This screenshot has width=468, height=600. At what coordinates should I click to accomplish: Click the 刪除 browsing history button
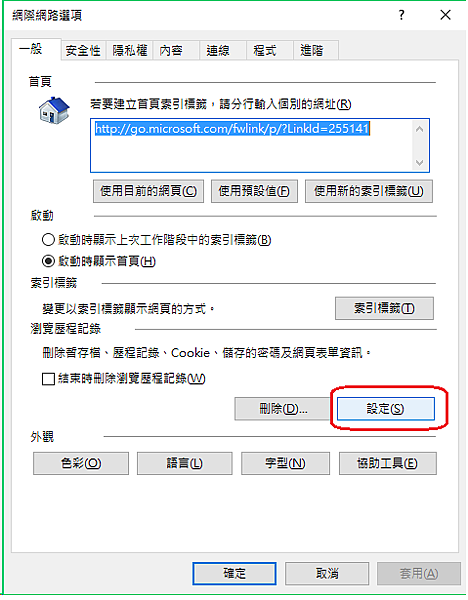coord(283,409)
